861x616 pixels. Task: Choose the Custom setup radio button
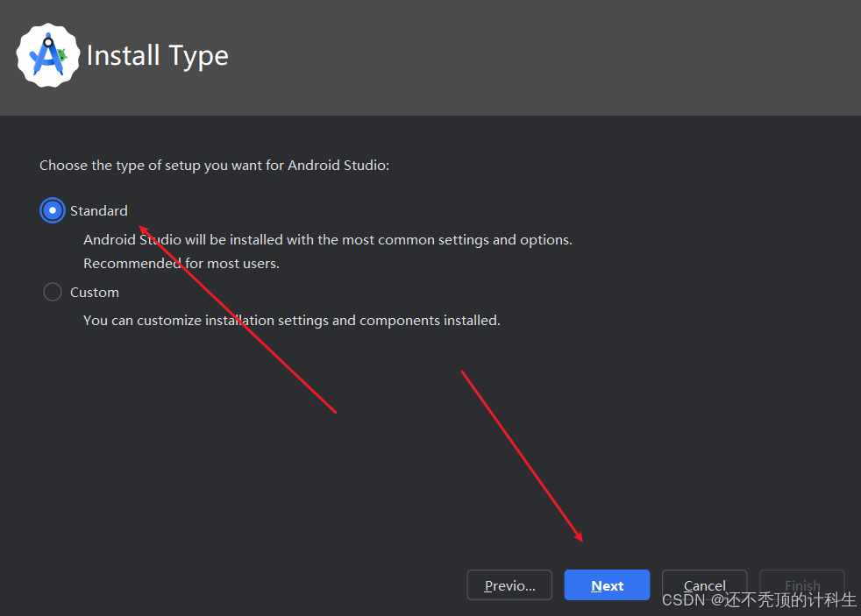coord(53,292)
